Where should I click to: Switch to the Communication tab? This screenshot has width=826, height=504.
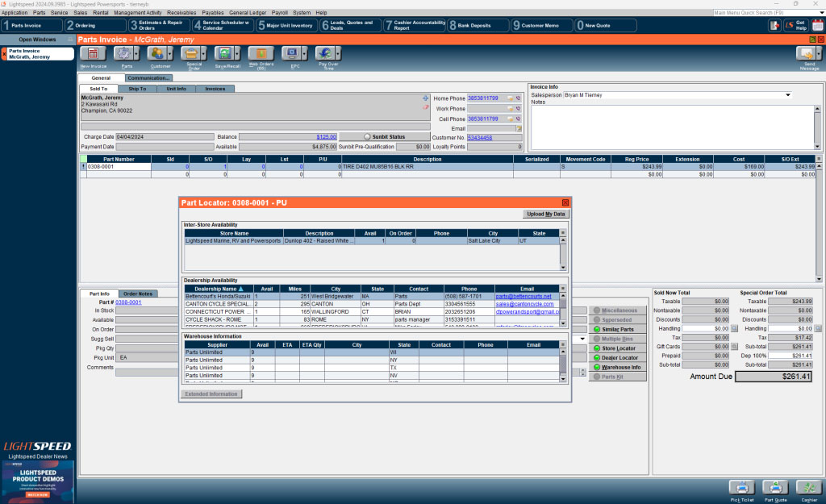tap(149, 78)
